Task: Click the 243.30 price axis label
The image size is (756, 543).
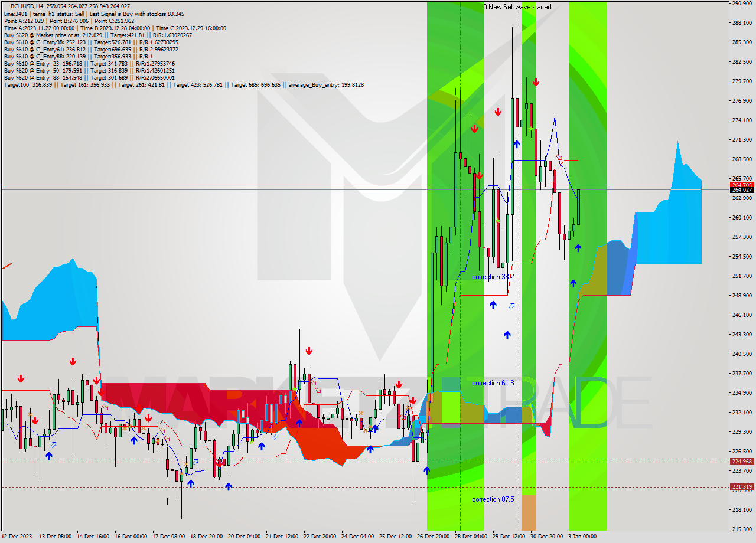Action: point(742,335)
